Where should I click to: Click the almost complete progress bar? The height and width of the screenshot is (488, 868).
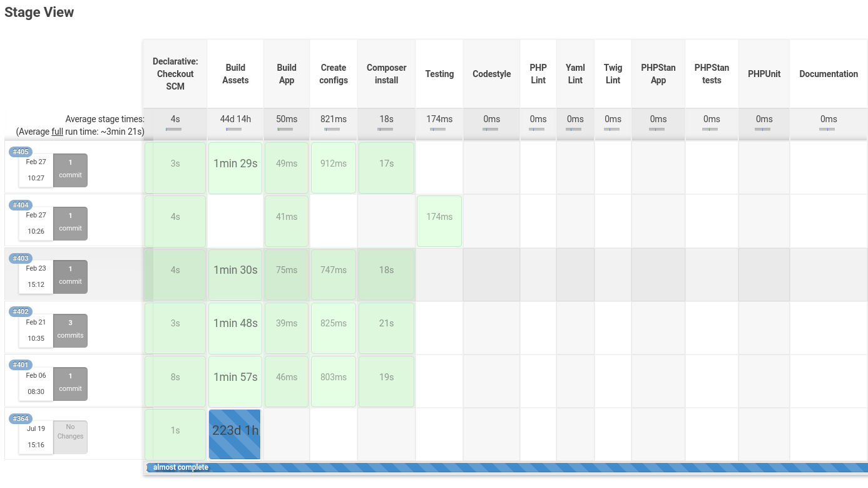pyautogui.click(x=506, y=467)
